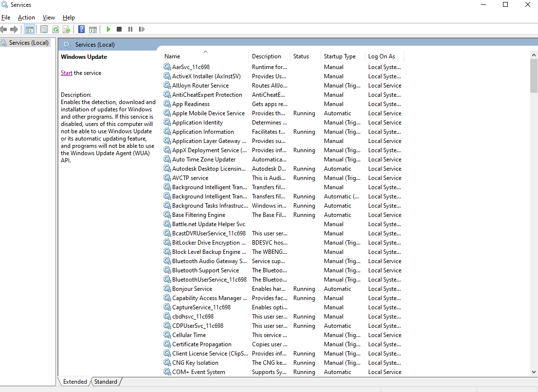This screenshot has width=538, height=392.
Task: Click the gear icon beside AVCTP service
Action: coord(167,178)
